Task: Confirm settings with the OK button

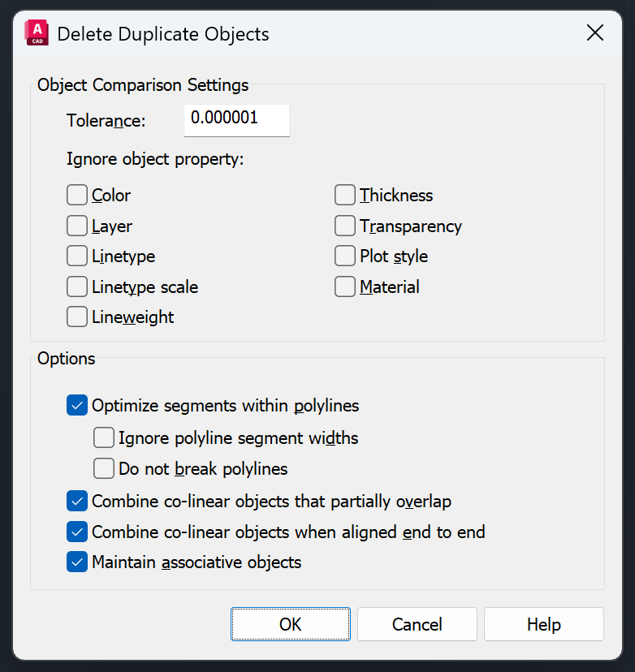Action: point(290,624)
